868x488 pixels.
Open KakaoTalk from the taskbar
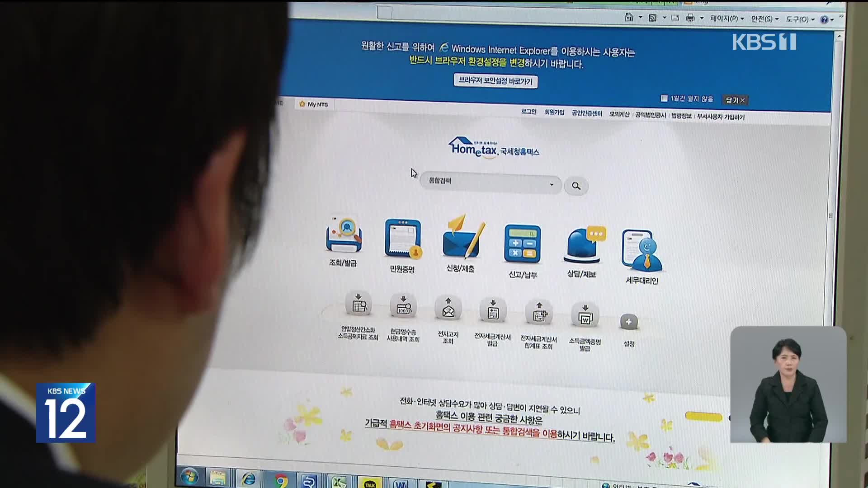point(369,483)
